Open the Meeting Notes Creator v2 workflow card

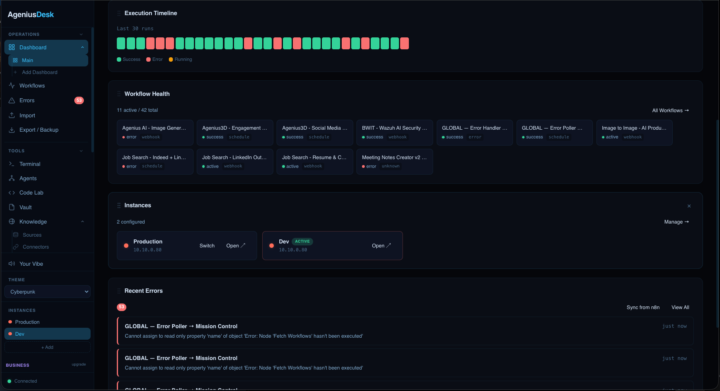395,162
